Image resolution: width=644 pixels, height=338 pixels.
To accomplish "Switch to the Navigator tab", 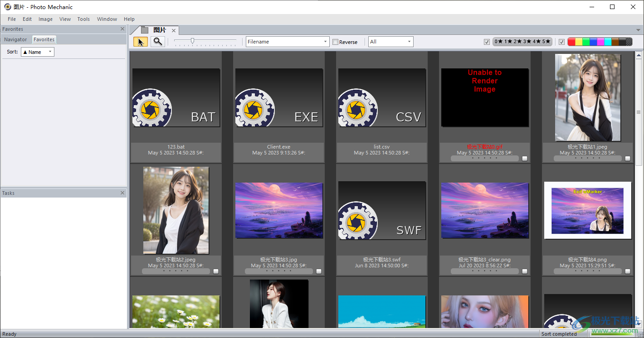I will pyautogui.click(x=16, y=39).
